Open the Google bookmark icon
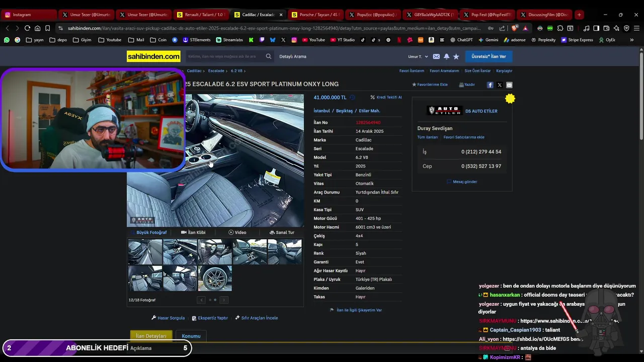Viewport: 644px width, 362px height. (17, 40)
